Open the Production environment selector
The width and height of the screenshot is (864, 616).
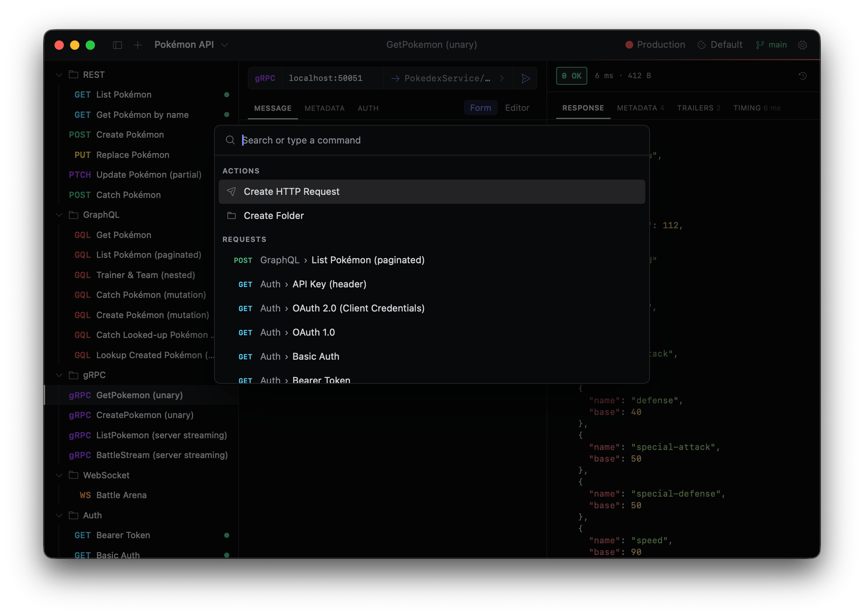[x=655, y=45]
